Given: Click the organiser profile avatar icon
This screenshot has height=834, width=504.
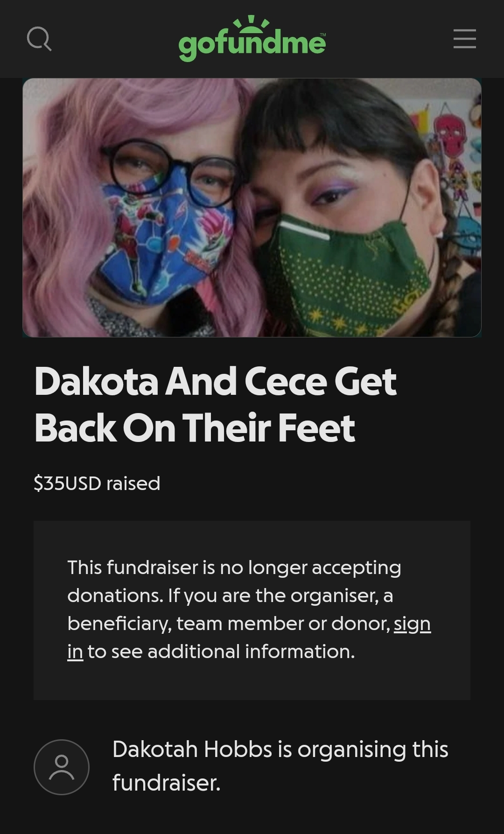Looking at the screenshot, I should (62, 767).
